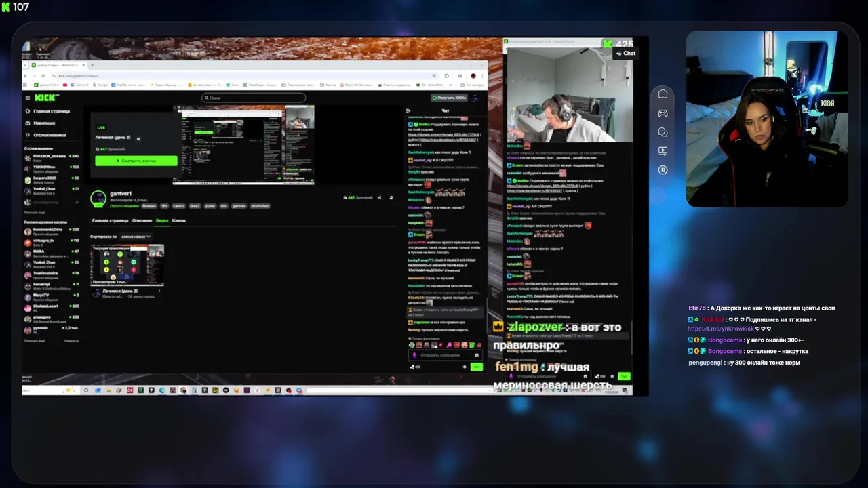Click the share icon beside viewer count
The height and width of the screenshot is (488, 868).
click(380, 198)
